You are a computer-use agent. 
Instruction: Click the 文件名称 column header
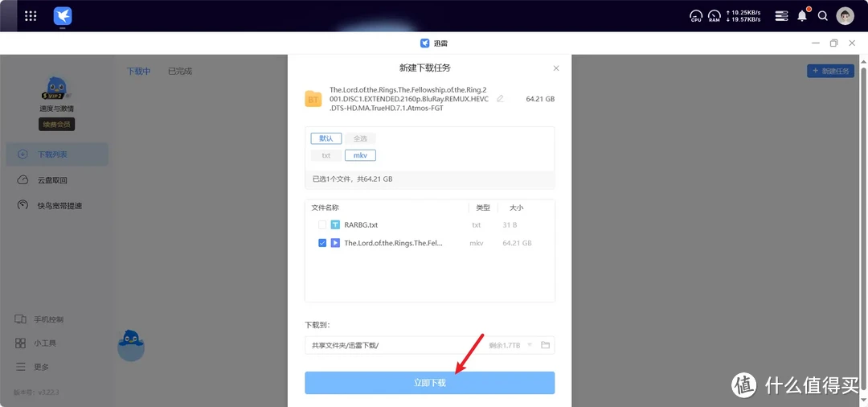(x=325, y=208)
